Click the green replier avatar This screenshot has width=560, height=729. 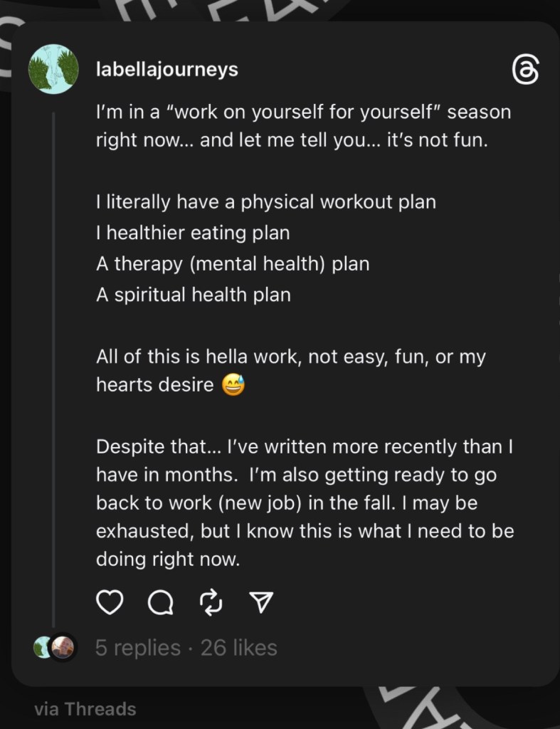[43, 648]
